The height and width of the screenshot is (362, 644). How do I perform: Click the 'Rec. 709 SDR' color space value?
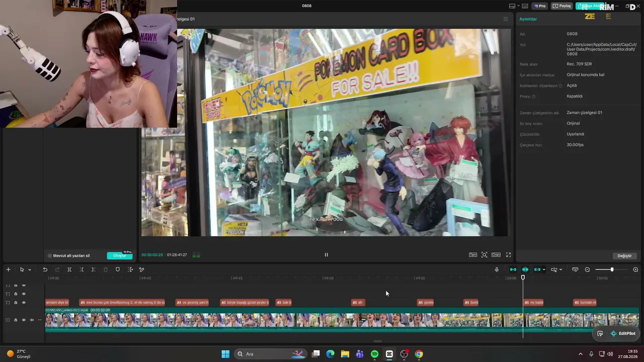click(579, 64)
